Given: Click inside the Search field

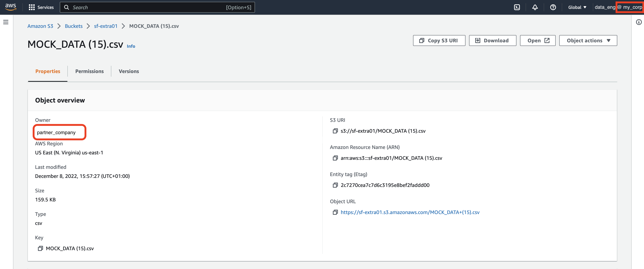Looking at the screenshot, I should (158, 7).
